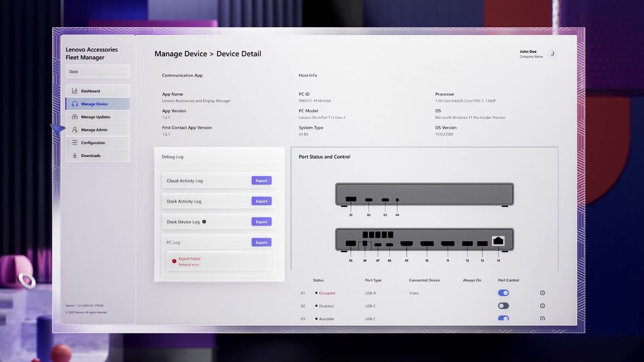Export the Dock Device Log
This screenshot has height=362, width=644.
point(262,222)
